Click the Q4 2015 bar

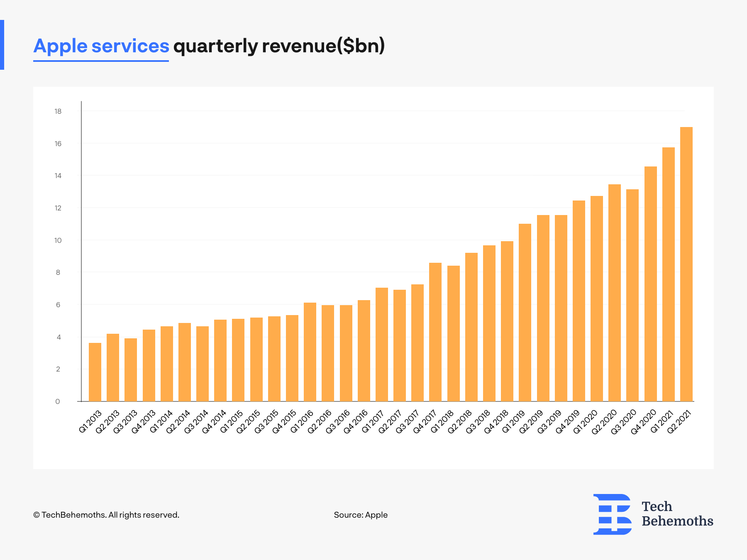(x=292, y=358)
